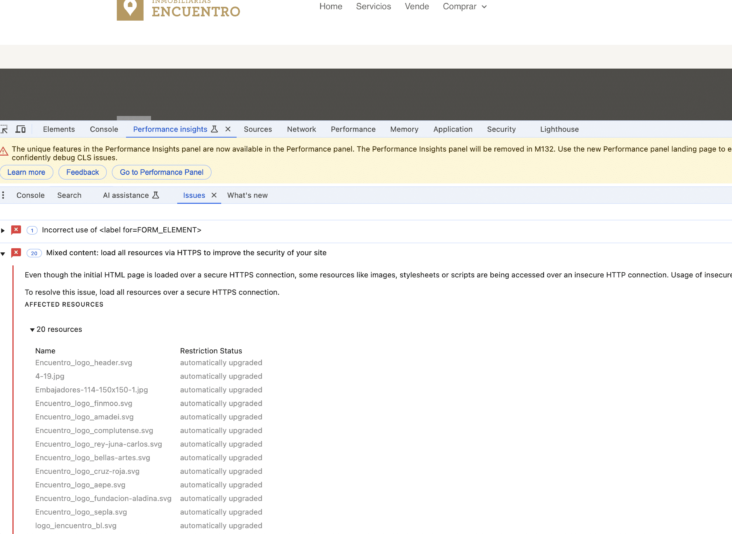
Task: Close the Performance insights tab
Action: (228, 129)
